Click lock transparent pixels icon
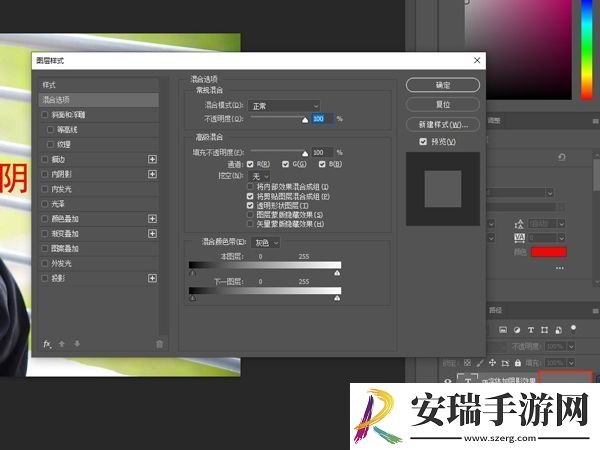The width and height of the screenshot is (600, 450). point(467,363)
